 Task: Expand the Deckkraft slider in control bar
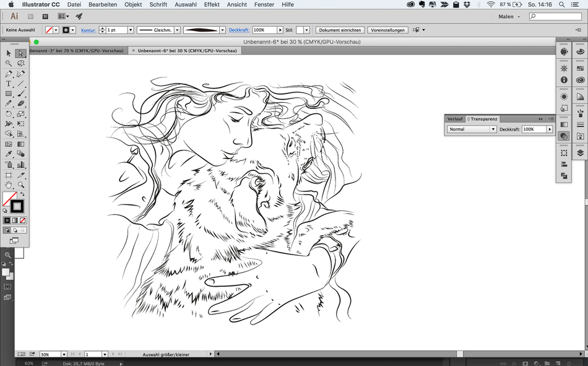280,30
